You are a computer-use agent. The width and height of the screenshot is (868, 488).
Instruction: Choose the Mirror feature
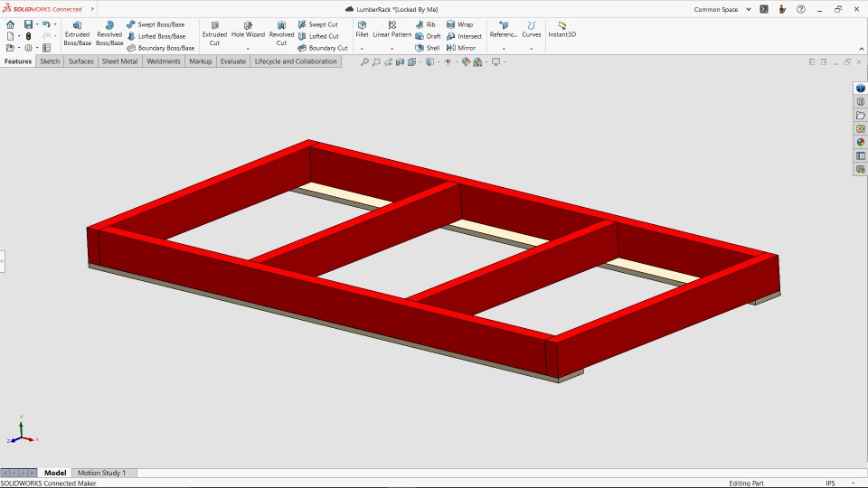(x=461, y=48)
